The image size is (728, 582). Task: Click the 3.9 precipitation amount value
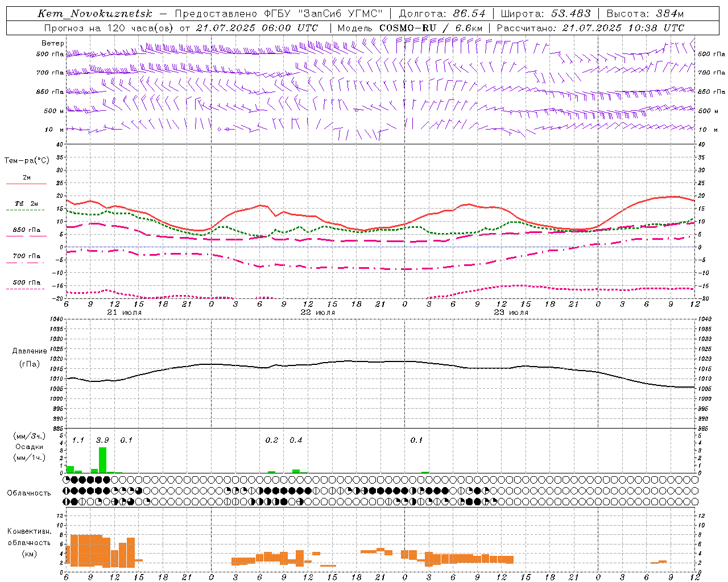102,440
